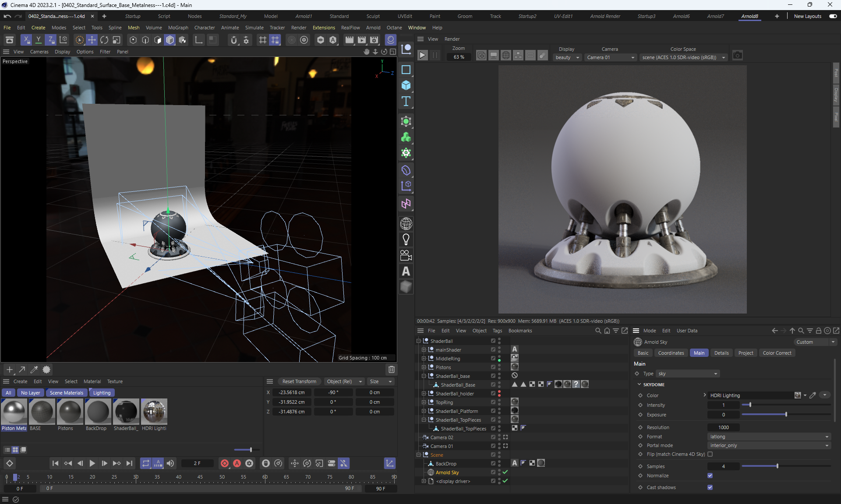841x504 pixels.
Task: Click the Text spline tool icon
Action: pyautogui.click(x=406, y=102)
